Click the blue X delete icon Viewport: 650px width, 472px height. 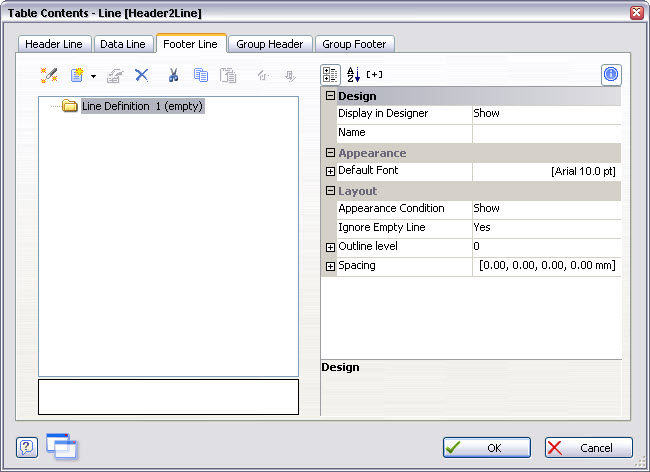point(142,75)
